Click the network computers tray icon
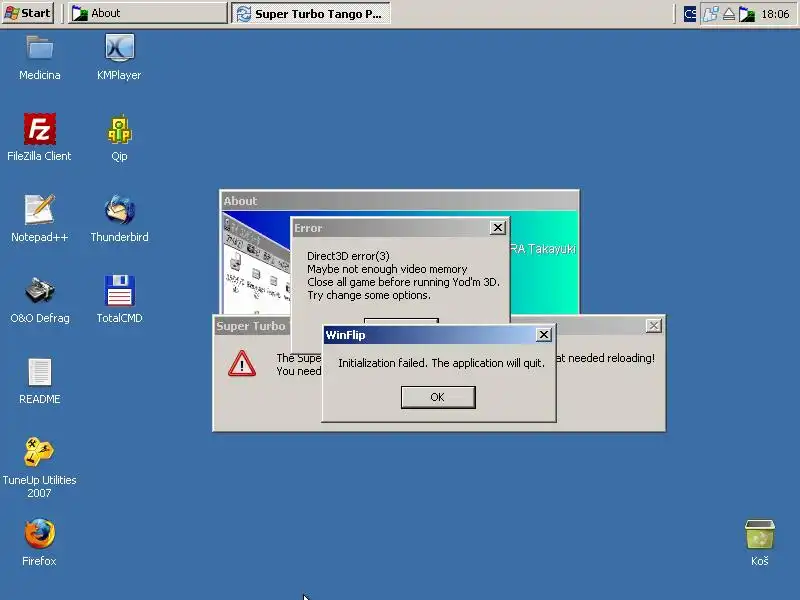 (711, 14)
